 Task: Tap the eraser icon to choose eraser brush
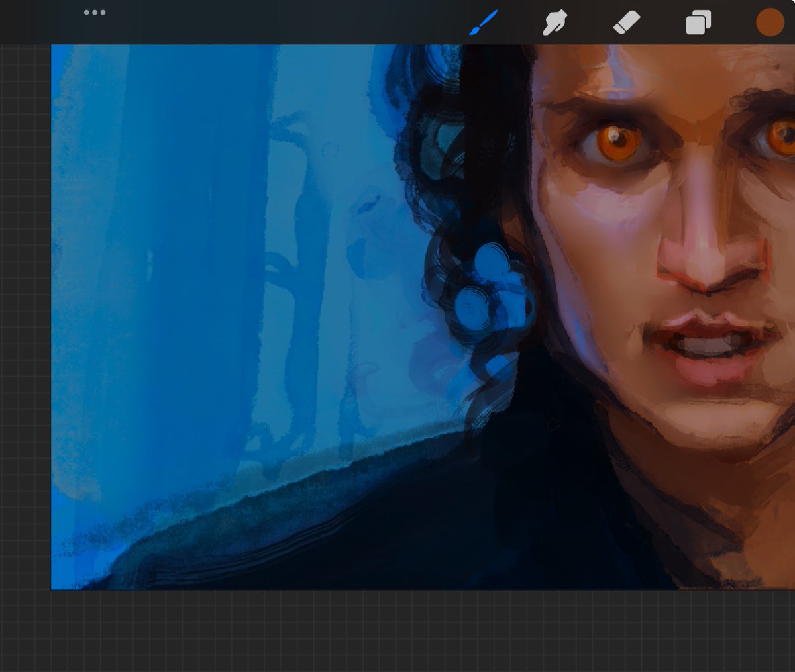(x=626, y=22)
